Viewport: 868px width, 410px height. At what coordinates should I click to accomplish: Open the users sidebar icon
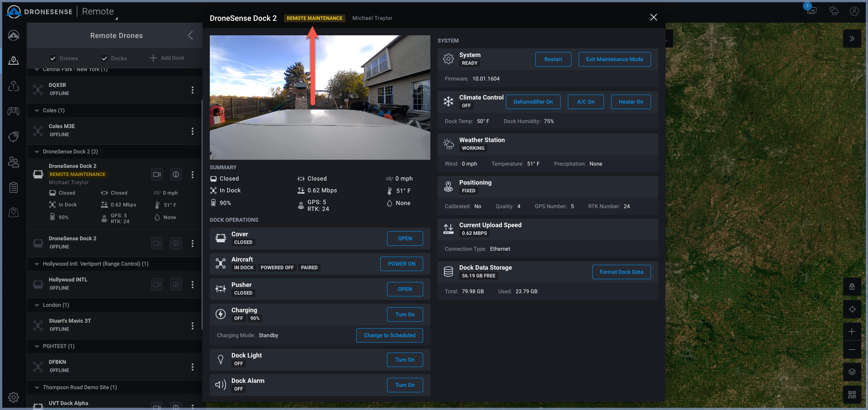click(14, 162)
